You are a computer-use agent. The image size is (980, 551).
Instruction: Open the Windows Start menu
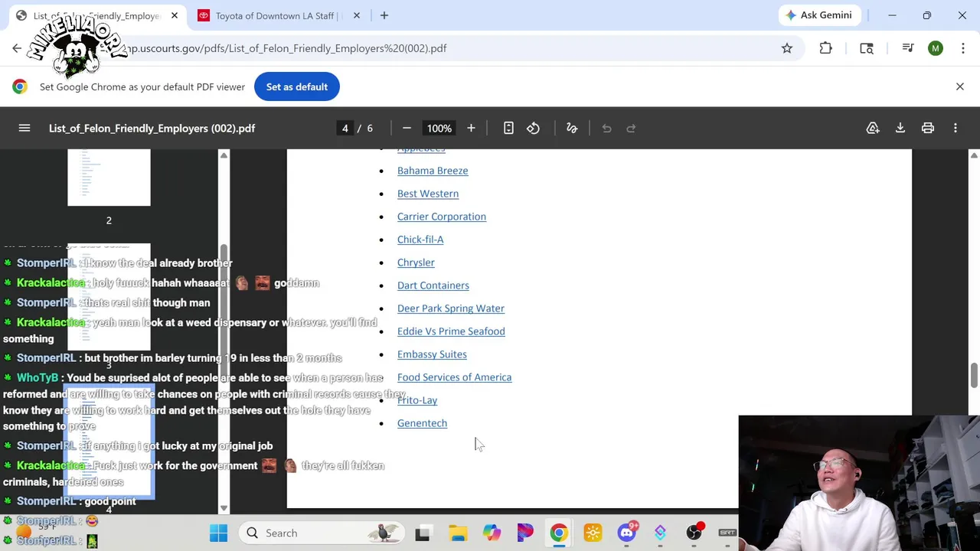pyautogui.click(x=218, y=533)
